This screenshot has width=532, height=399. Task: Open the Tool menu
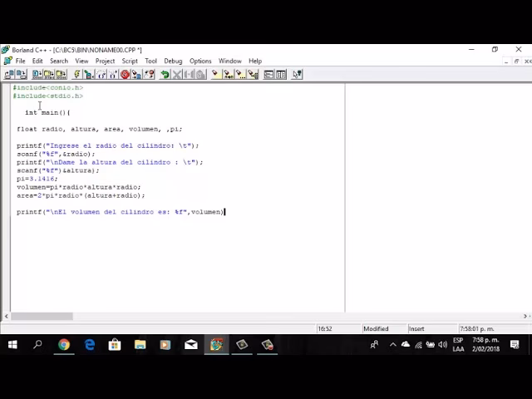pyautogui.click(x=151, y=61)
